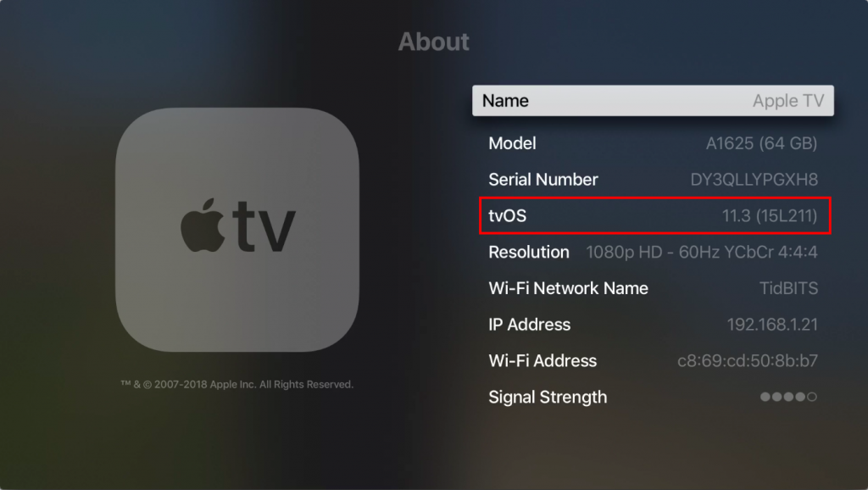Select the Name row

[653, 100]
